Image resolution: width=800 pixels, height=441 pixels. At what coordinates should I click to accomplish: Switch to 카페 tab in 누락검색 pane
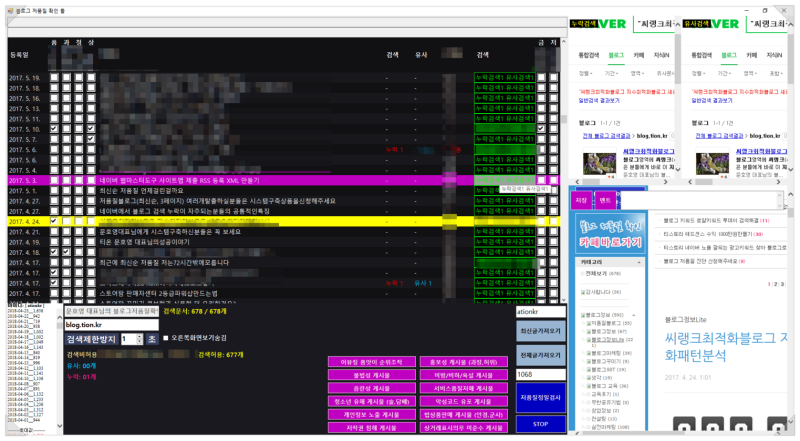pos(639,55)
